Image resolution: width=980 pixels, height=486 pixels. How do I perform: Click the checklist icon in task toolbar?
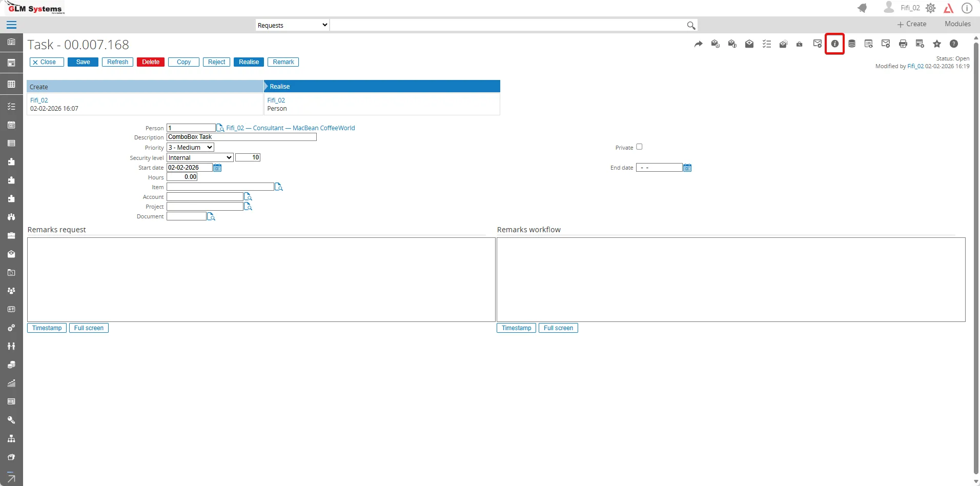click(766, 44)
